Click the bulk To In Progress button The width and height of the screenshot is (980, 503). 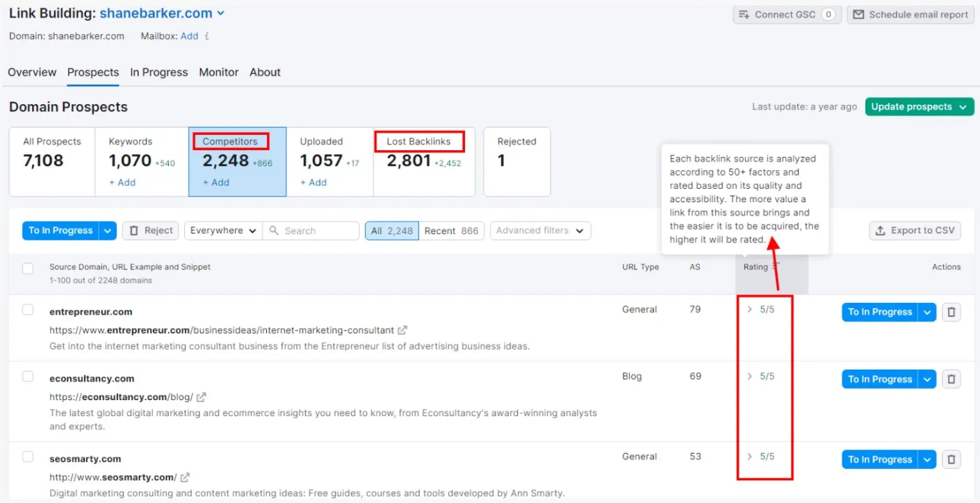point(60,231)
